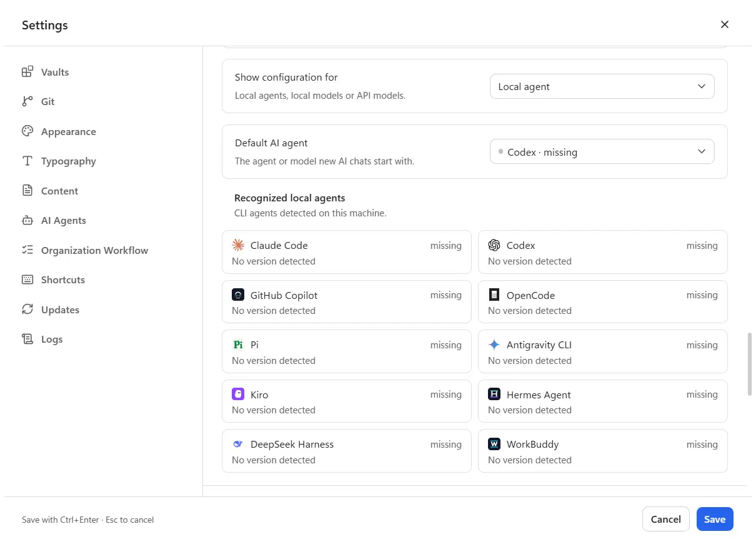
Task: Click the OpenCode icon
Action: tap(494, 295)
